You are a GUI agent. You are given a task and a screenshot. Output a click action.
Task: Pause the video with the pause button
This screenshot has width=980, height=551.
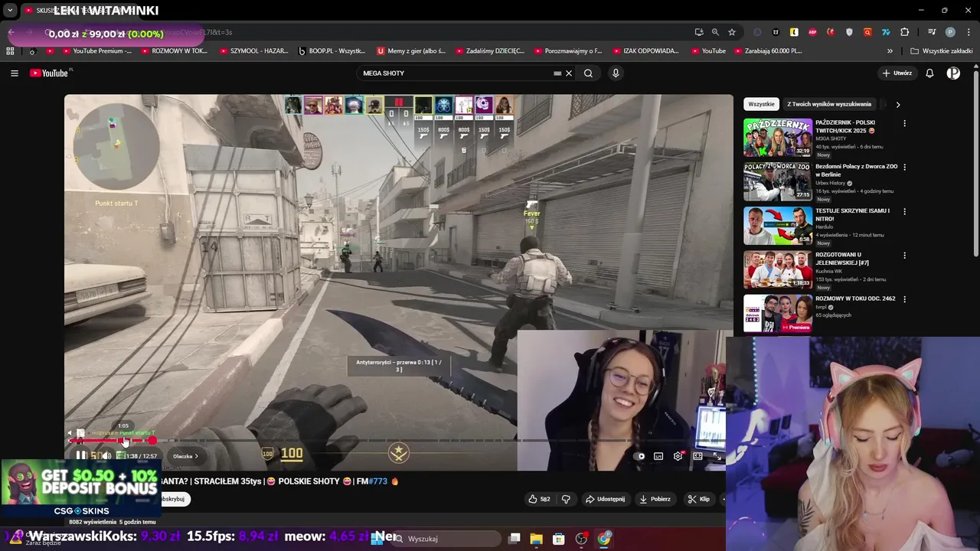click(81, 456)
